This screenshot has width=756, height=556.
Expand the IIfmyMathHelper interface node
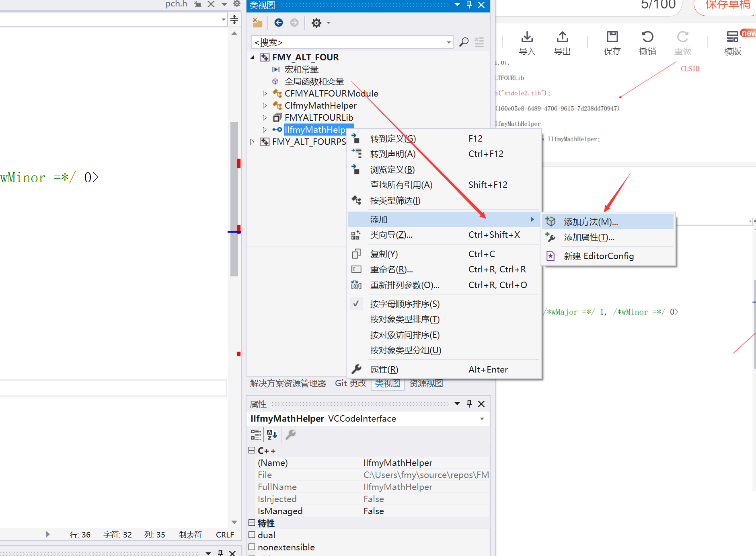(265, 130)
